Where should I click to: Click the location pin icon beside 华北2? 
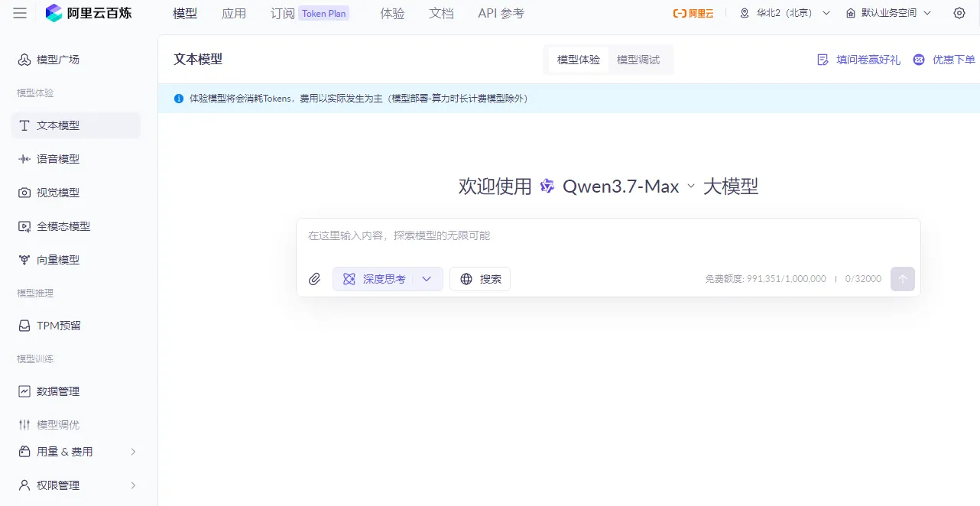(x=745, y=13)
